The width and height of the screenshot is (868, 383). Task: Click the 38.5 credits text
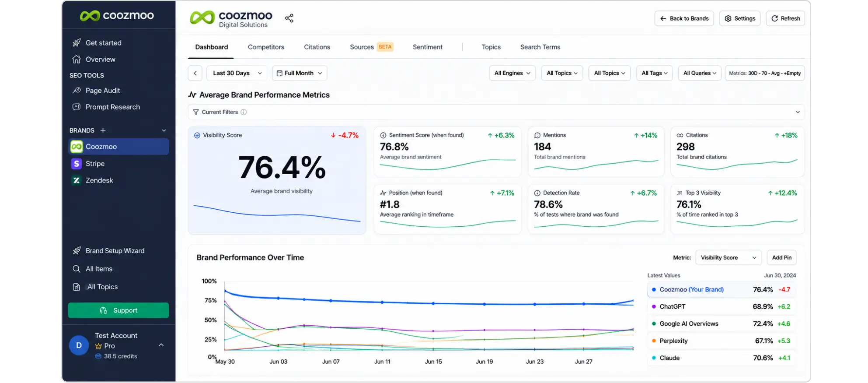coord(121,356)
